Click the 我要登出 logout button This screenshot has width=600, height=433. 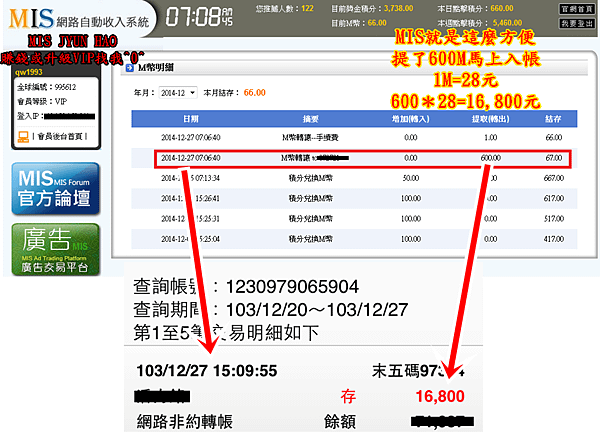577,24
